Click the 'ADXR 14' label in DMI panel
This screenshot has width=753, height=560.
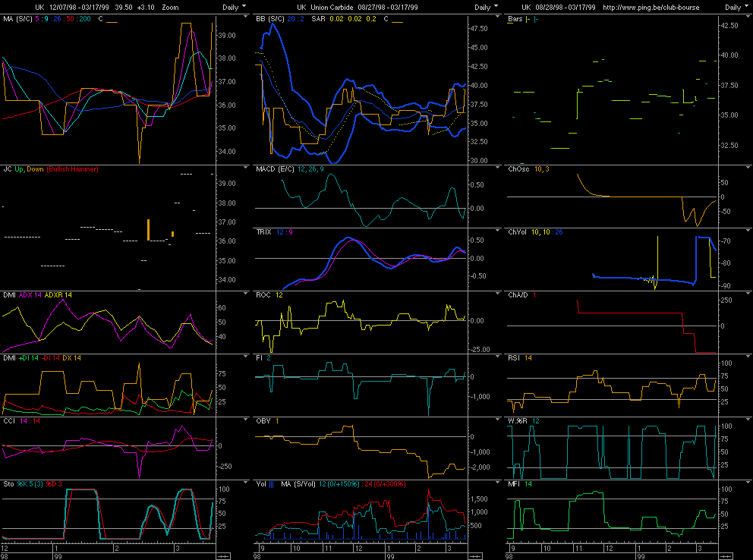pos(58,295)
